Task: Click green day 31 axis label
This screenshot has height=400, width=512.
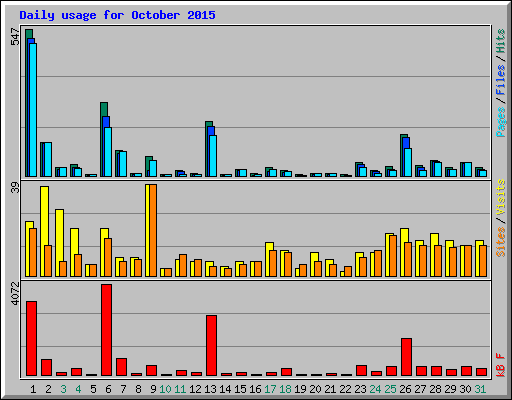Action: (480, 389)
